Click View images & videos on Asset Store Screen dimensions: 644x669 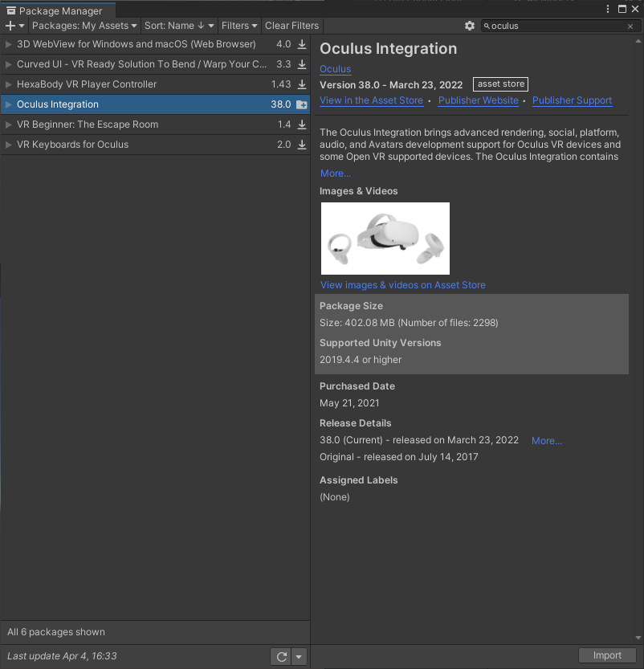click(x=403, y=285)
